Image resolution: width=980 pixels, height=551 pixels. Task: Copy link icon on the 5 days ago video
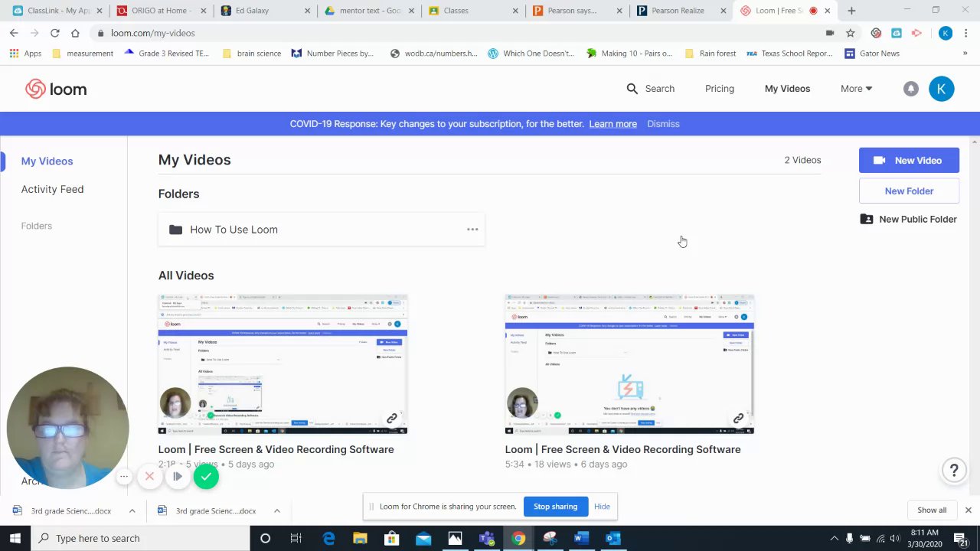pos(391,419)
